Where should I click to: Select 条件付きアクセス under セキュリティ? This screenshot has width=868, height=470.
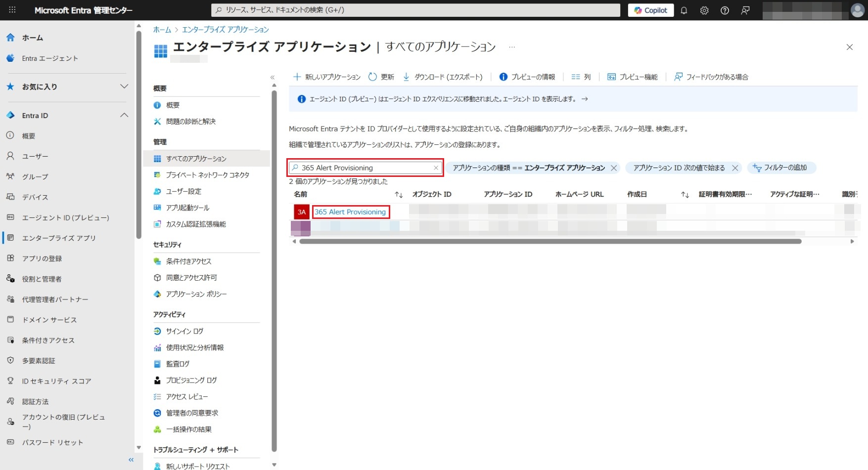(188, 261)
